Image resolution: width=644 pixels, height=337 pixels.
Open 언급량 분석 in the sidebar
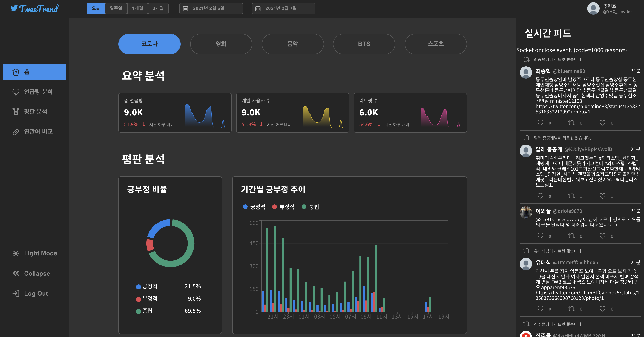(x=38, y=91)
